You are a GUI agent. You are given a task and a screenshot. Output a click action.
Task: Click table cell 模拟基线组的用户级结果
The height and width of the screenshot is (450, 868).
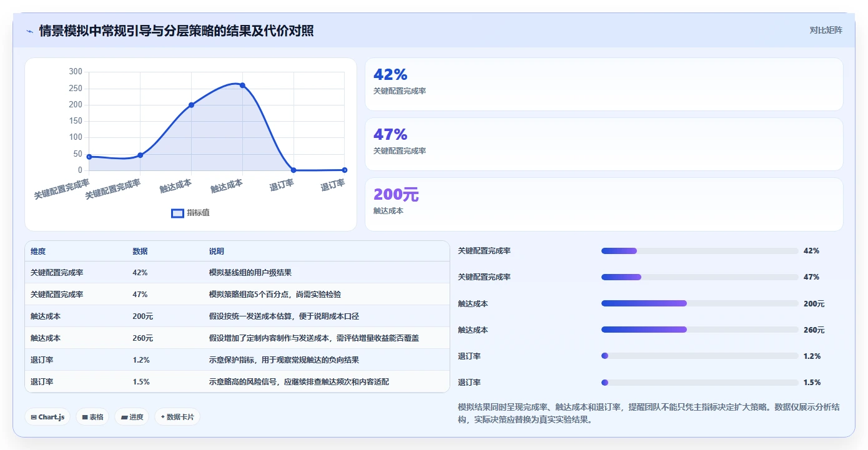[x=250, y=273]
